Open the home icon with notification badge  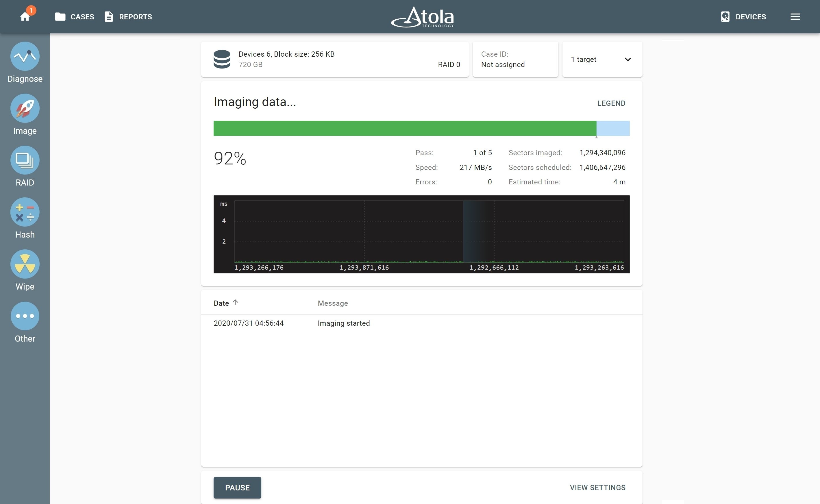25,17
